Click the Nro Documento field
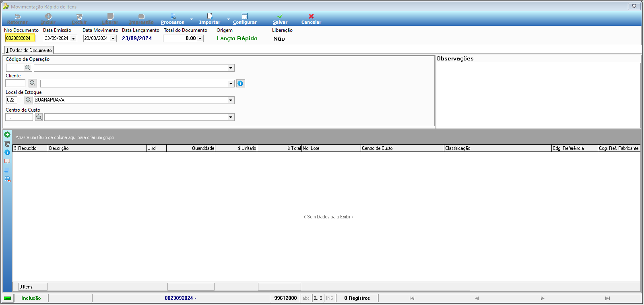The width and height of the screenshot is (644, 305). [x=20, y=38]
